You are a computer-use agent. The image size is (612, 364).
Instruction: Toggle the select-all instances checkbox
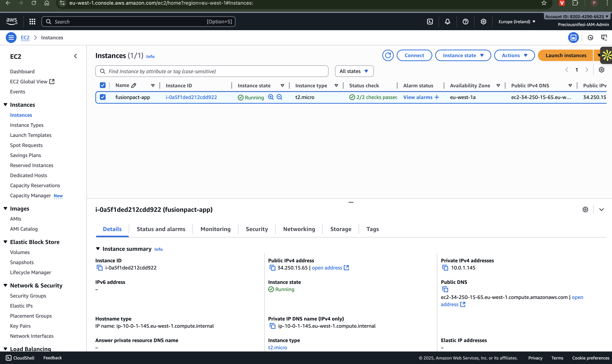[103, 85]
